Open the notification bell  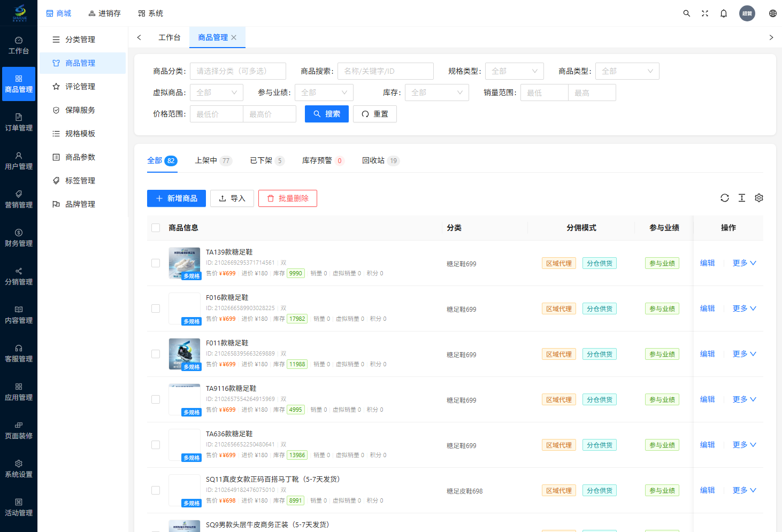tap(724, 13)
